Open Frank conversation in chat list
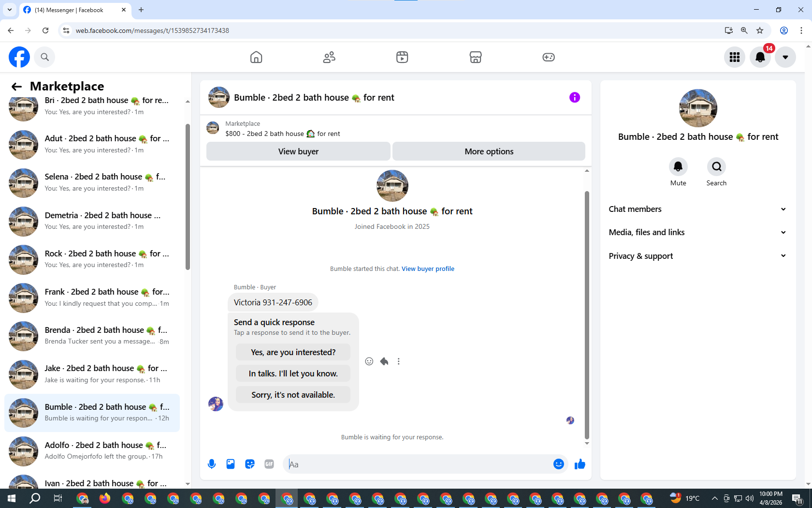812x508 pixels. (x=92, y=298)
